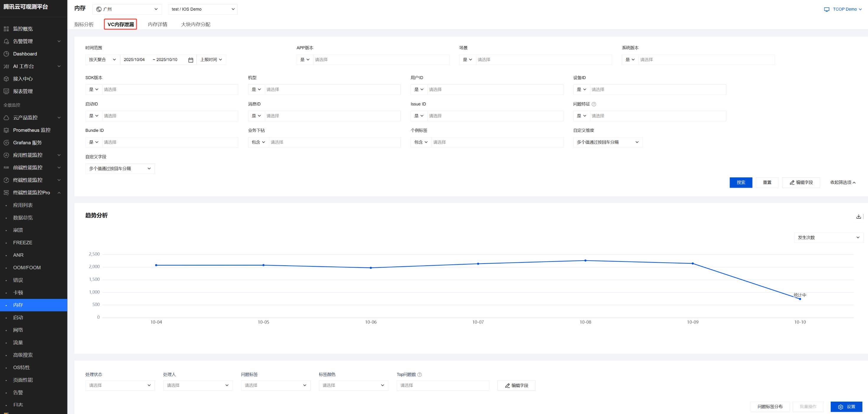Collapse the 终端性能监控Pro sidebar section
868x414 pixels.
tap(59, 193)
